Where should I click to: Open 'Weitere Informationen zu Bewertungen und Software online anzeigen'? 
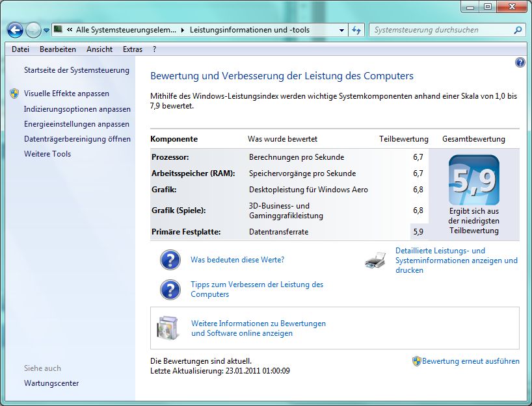pos(258,329)
